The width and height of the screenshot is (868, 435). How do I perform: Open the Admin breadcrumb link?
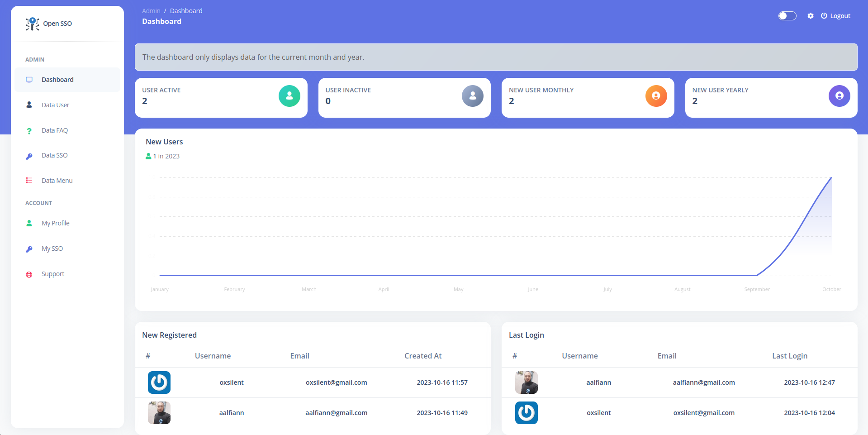(151, 10)
